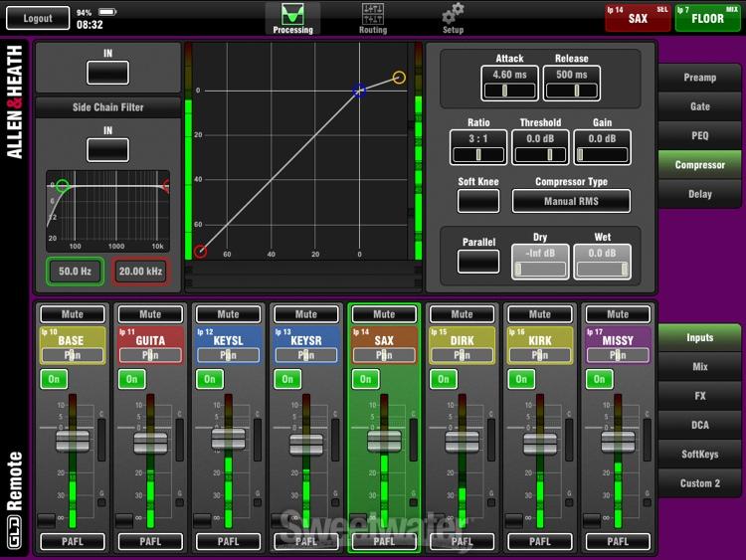This screenshot has height=560, width=746.
Task: Open the DCA layer tab
Action: (699, 425)
